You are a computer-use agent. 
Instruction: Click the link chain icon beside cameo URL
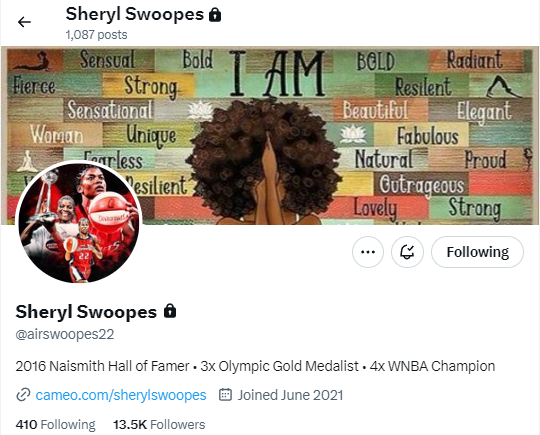(23, 395)
